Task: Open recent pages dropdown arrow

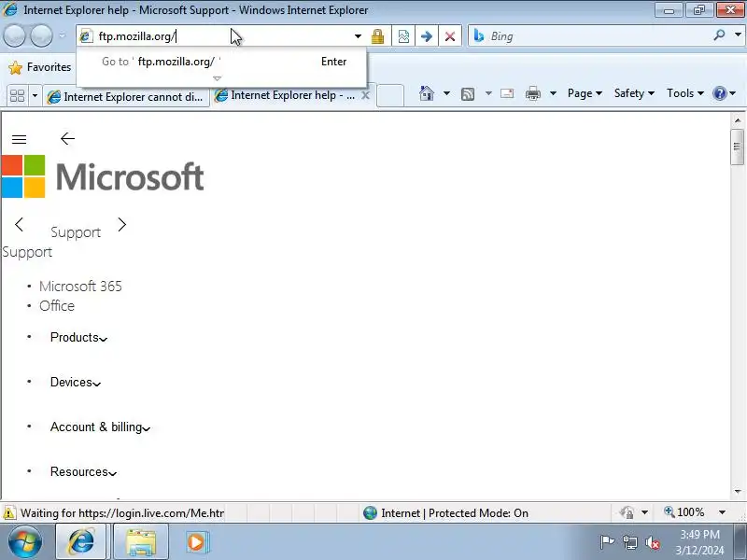Action: 62,35
